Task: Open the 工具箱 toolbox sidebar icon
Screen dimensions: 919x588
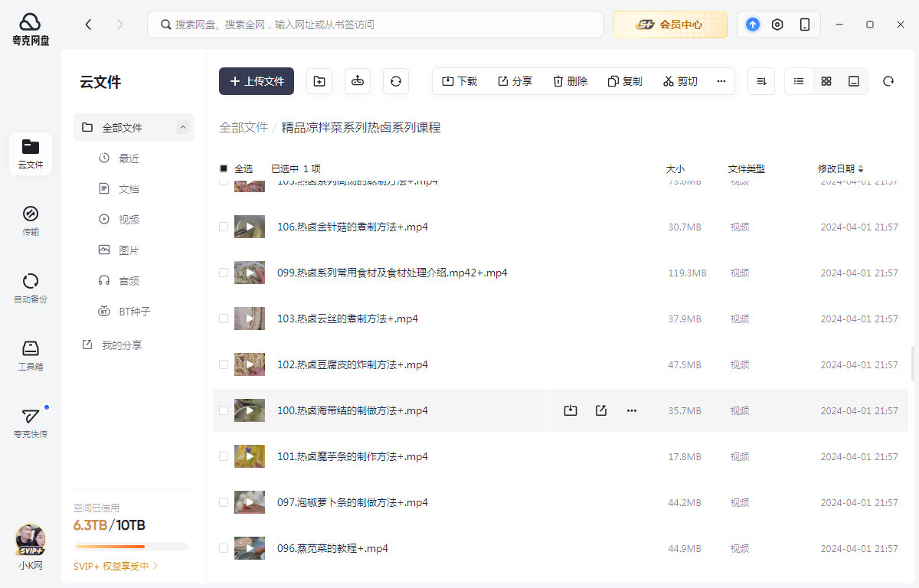Action: [31, 354]
